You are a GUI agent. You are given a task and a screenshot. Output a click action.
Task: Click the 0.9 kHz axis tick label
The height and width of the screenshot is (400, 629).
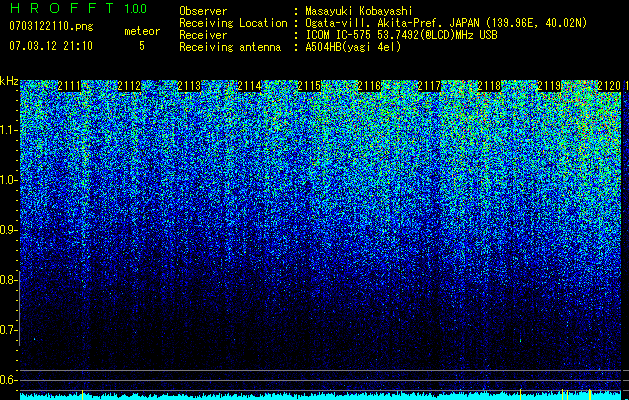[x=8, y=230]
